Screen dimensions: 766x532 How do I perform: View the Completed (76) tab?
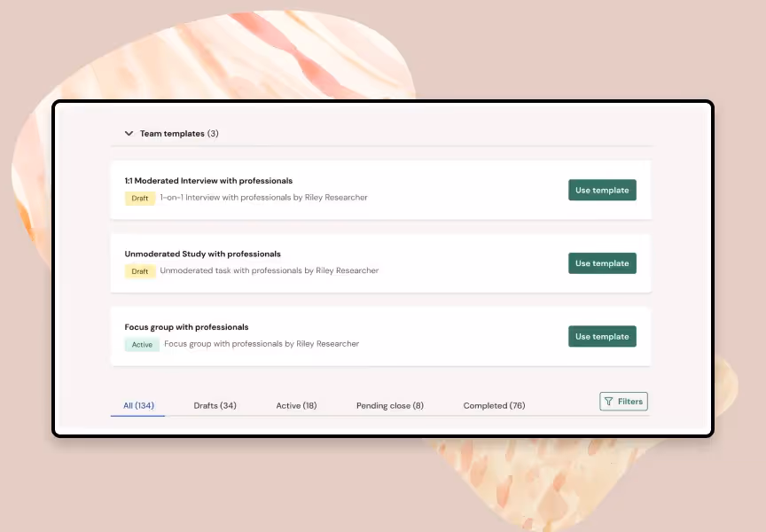click(494, 405)
